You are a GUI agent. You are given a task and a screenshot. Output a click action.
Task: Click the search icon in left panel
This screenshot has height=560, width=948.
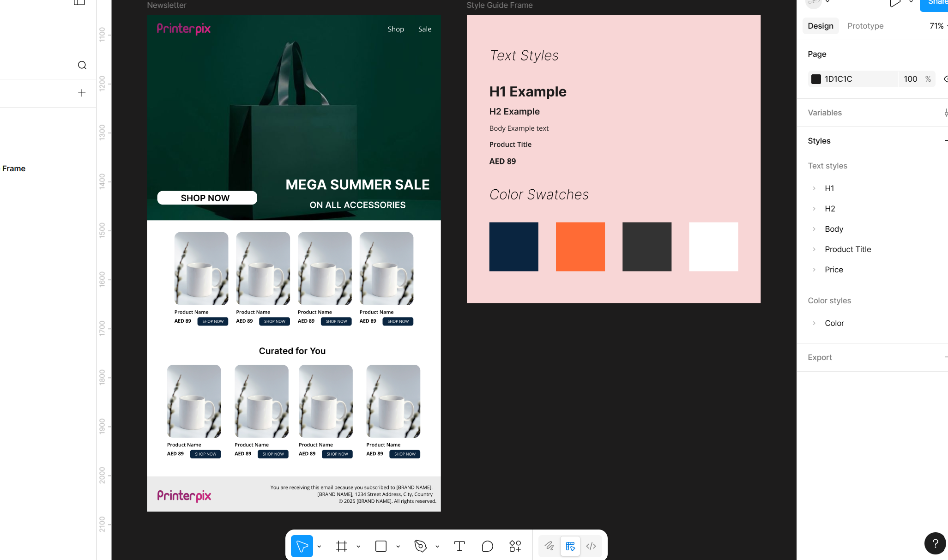tap(82, 65)
